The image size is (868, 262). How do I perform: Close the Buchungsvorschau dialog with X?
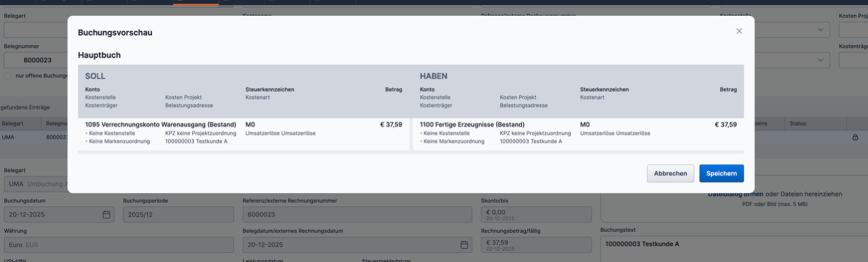tap(739, 31)
